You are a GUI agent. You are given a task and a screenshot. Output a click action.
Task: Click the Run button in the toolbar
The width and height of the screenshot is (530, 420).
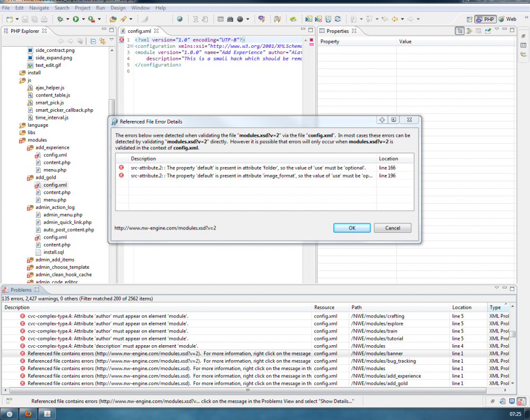pos(76,19)
